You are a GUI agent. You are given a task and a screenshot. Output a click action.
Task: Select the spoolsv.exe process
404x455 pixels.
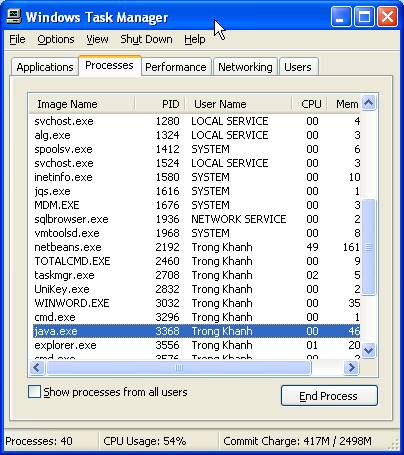click(x=197, y=149)
